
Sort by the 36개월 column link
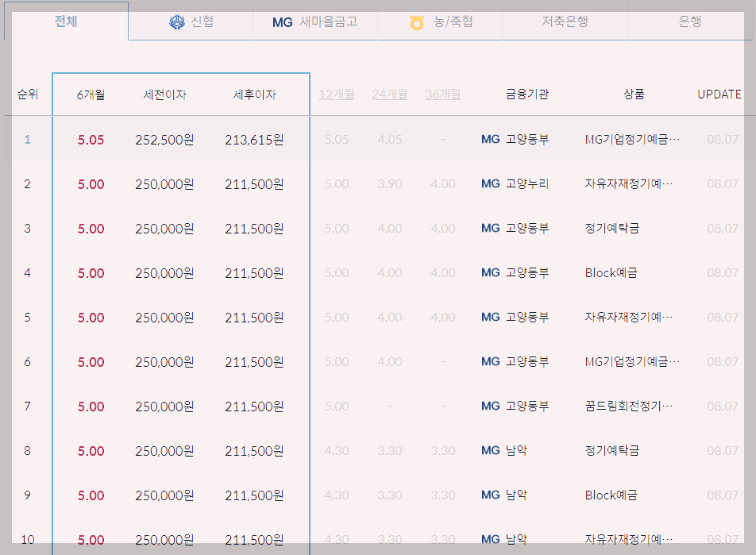click(442, 94)
